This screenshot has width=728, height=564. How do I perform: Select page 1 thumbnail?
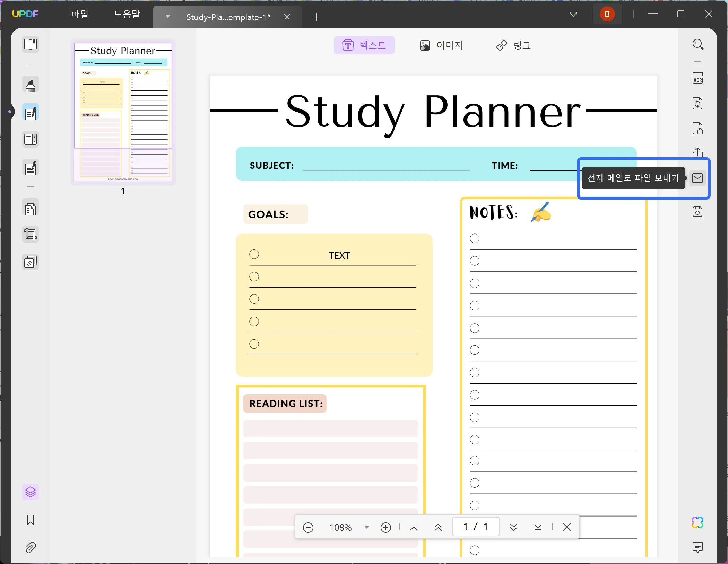pyautogui.click(x=123, y=112)
